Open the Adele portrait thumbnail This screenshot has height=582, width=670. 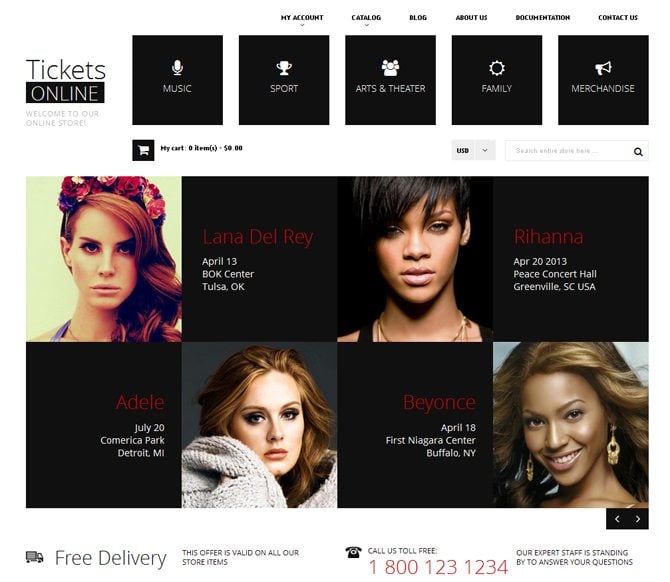pos(259,425)
